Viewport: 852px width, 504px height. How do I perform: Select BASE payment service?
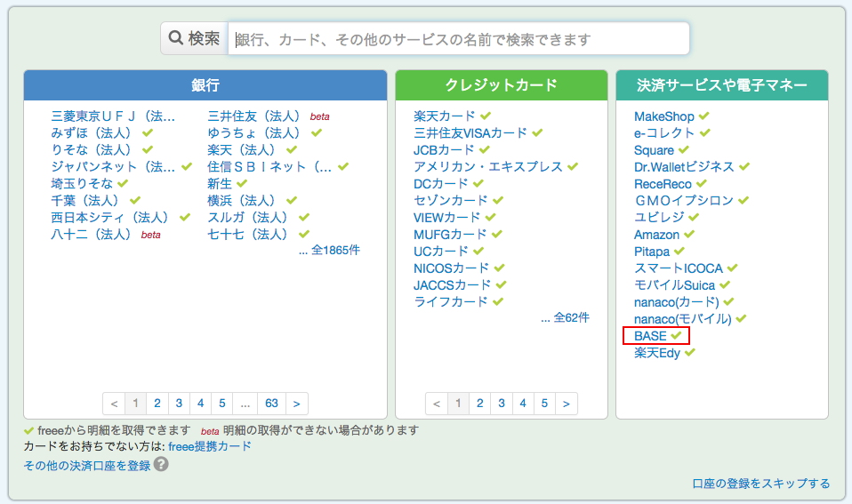(x=650, y=336)
